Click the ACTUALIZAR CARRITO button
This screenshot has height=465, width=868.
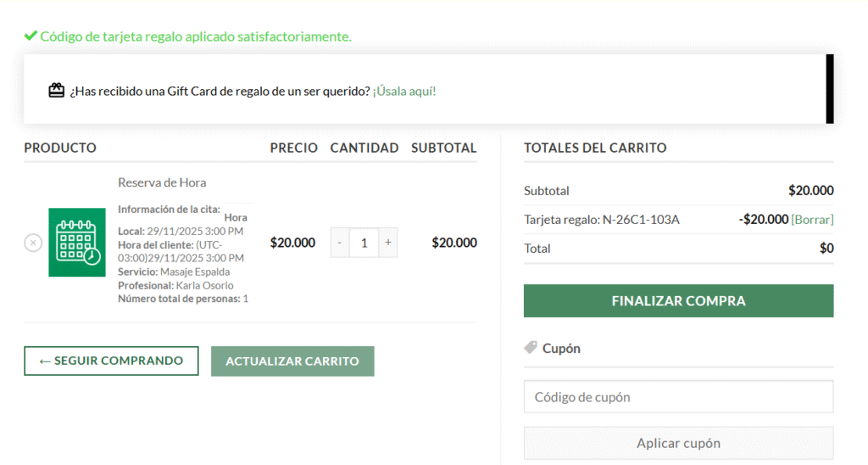point(292,361)
